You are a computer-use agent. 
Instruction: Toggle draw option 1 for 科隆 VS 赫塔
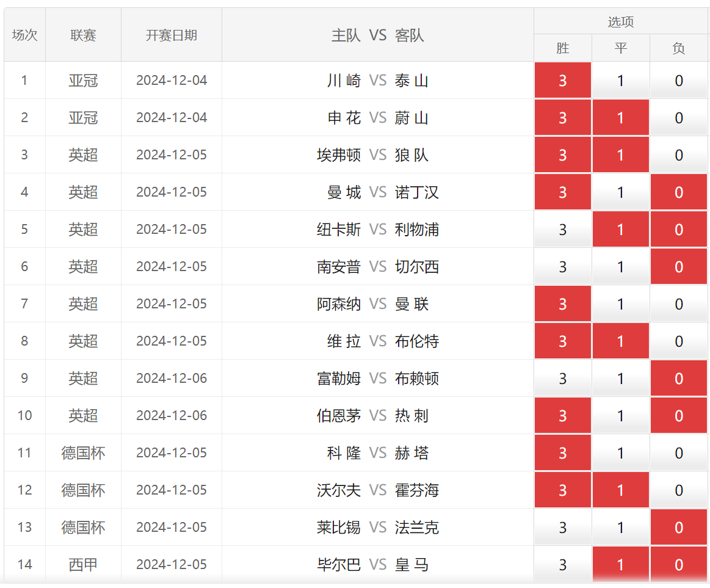click(620, 452)
